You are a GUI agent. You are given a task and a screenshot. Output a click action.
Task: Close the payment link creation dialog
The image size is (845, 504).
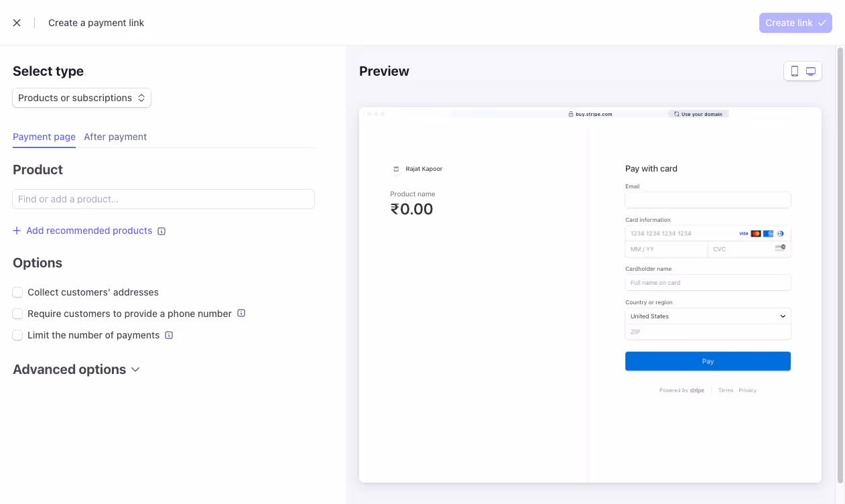point(17,23)
